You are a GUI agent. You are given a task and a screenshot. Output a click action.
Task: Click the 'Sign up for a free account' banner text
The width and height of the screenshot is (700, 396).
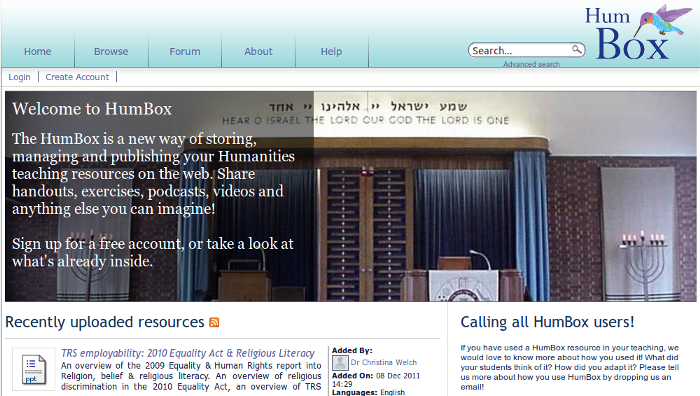coord(153,252)
